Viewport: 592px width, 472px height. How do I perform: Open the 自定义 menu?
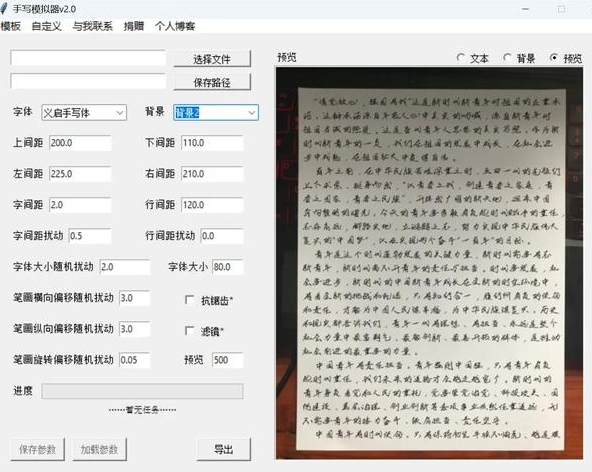click(46, 26)
